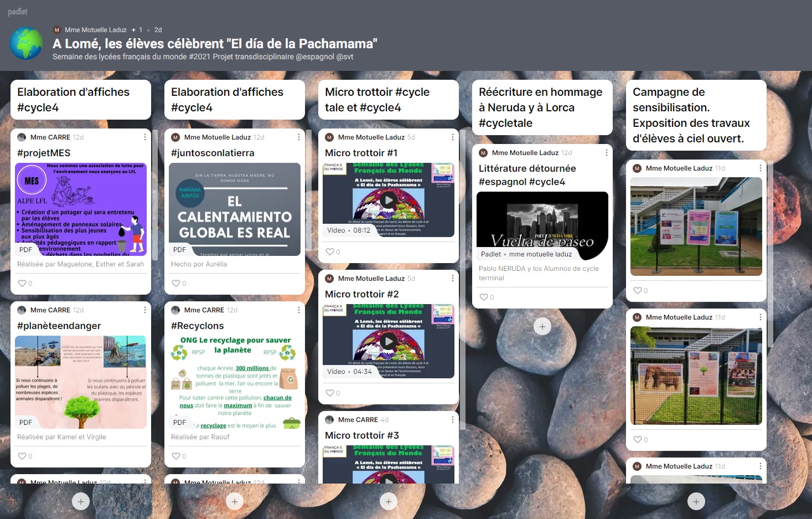The image size is (812, 519).
Task: Add a post under second Elaboration d'affiches column
Action: point(235,502)
